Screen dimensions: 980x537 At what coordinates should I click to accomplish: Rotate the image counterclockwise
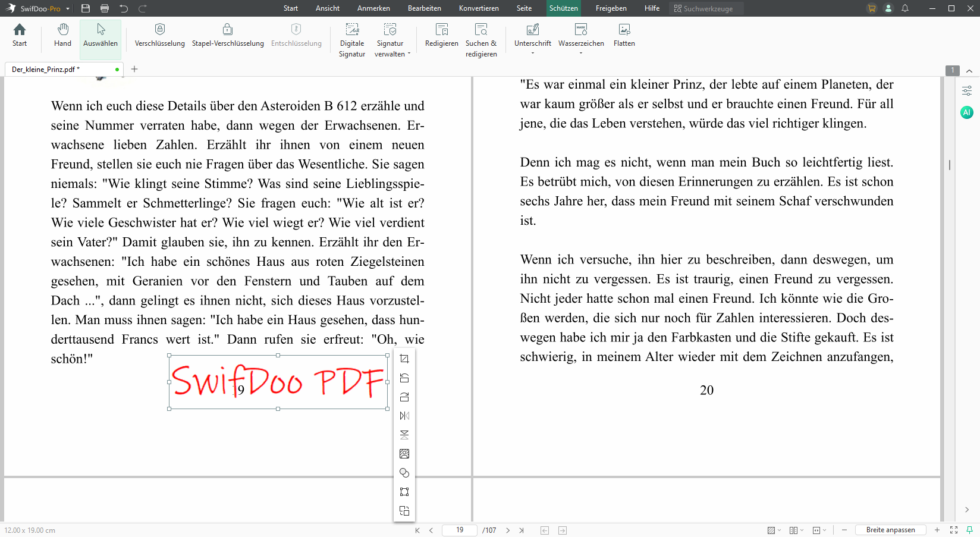(404, 378)
